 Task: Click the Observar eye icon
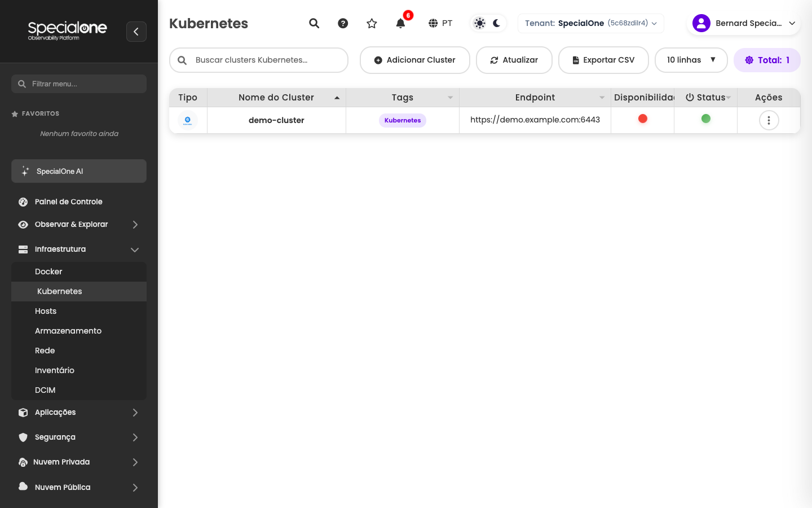[23, 225]
